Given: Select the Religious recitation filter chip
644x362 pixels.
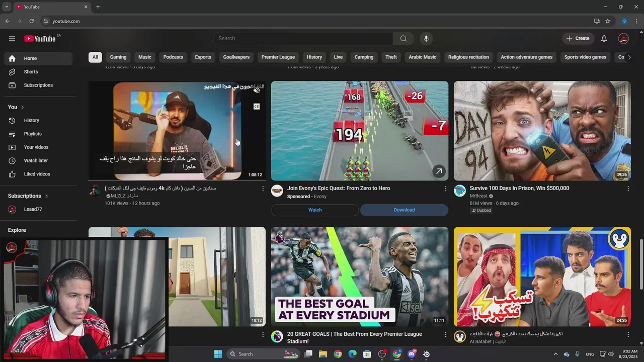Looking at the screenshot, I should 468,57.
